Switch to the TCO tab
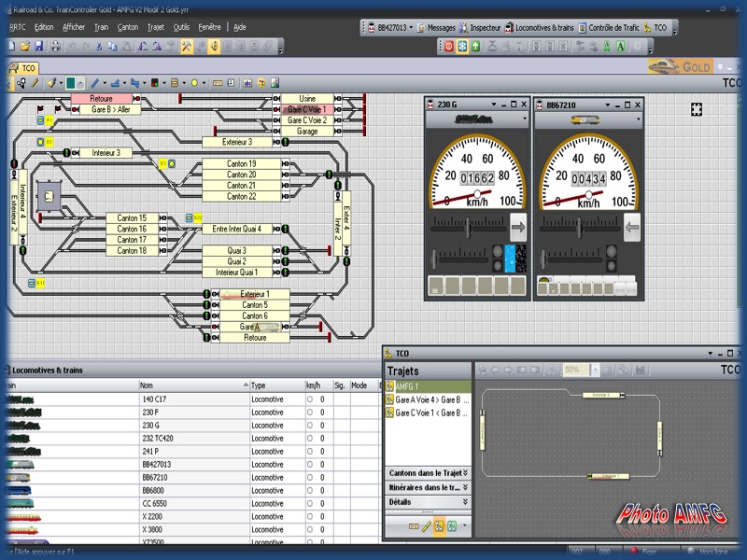 click(23, 68)
